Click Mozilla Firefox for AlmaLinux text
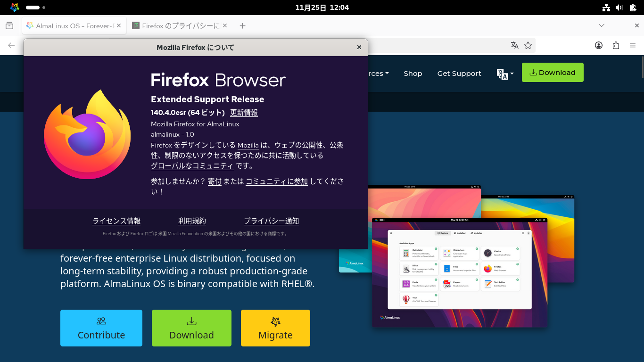This screenshot has height=362, width=644. 195,124
